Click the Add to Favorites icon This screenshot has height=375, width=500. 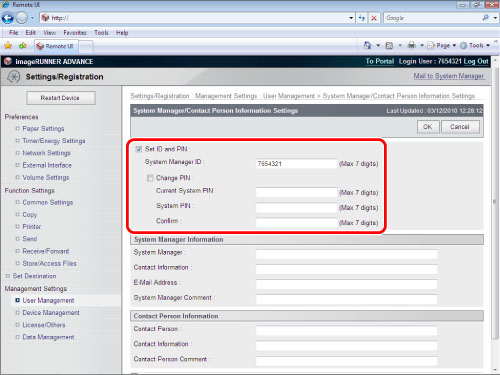pos(23,46)
